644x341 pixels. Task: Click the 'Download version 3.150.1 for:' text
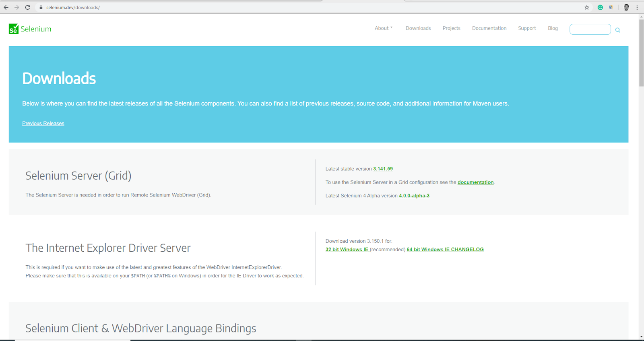pyautogui.click(x=359, y=241)
